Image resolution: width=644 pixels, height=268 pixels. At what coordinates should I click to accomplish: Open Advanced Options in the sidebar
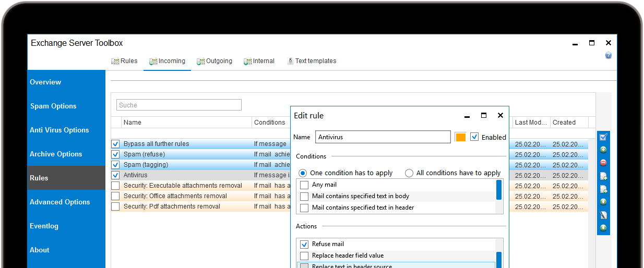(66, 202)
